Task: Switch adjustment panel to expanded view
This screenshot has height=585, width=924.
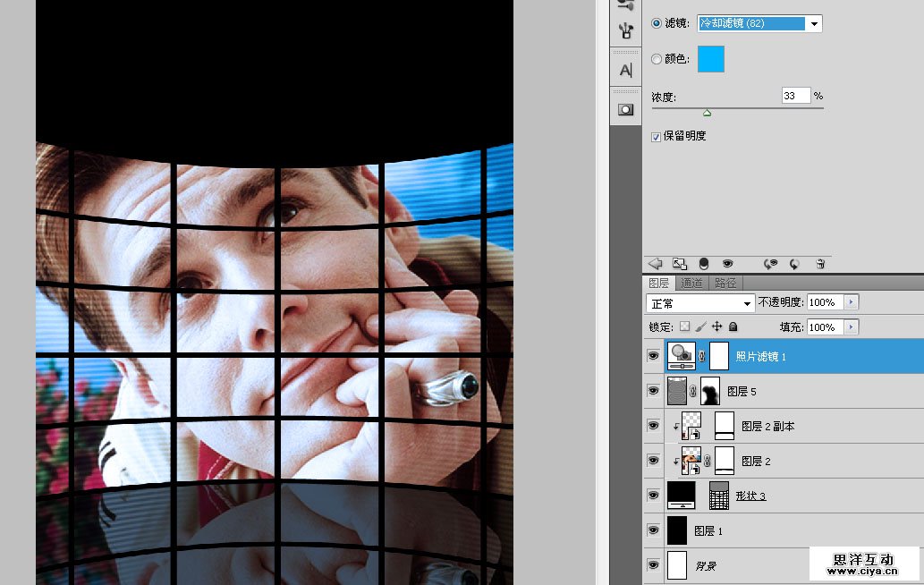Action: click(680, 263)
